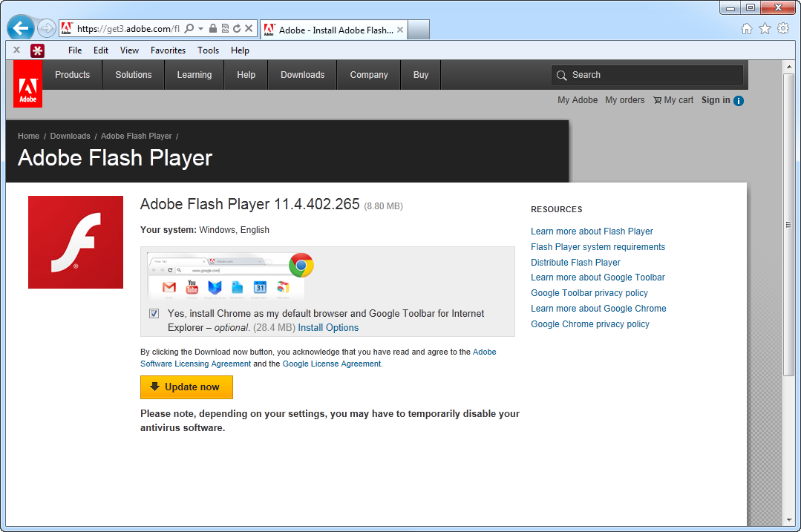The image size is (801, 532).
Task: Go to the browser Home page icon
Action: coord(747,29)
